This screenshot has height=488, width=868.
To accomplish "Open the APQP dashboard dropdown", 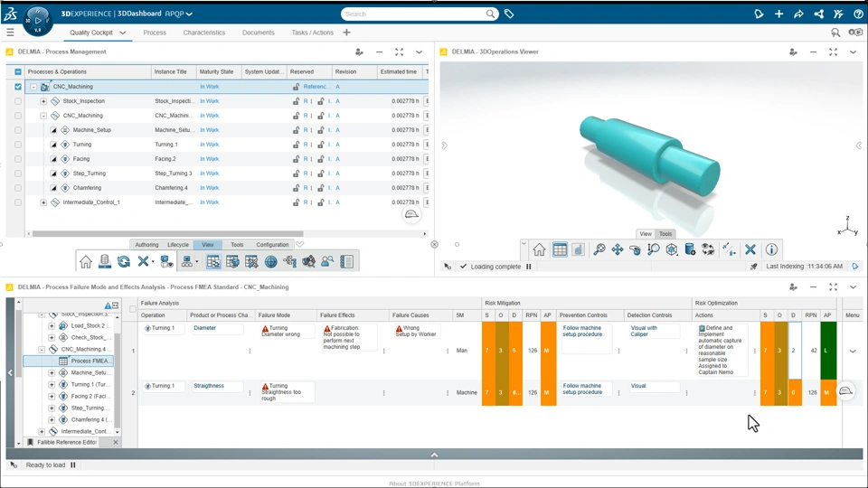I will [x=189, y=14].
